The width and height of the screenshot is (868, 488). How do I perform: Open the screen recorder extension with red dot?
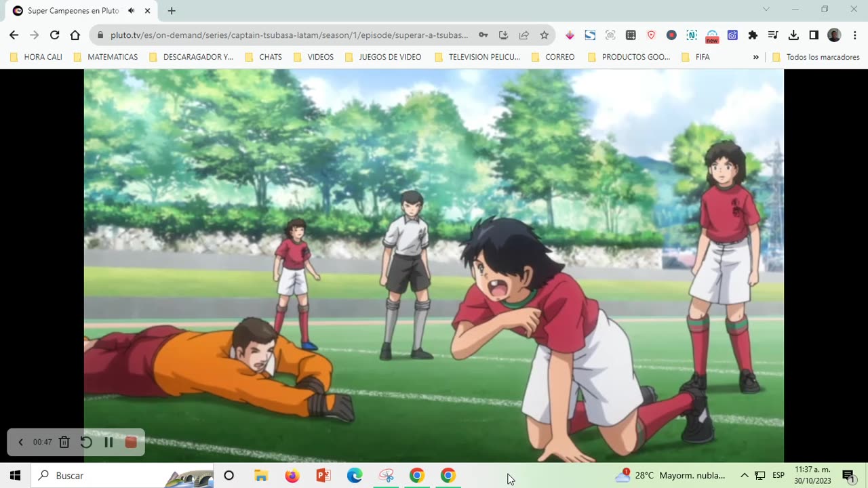pyautogui.click(x=671, y=35)
